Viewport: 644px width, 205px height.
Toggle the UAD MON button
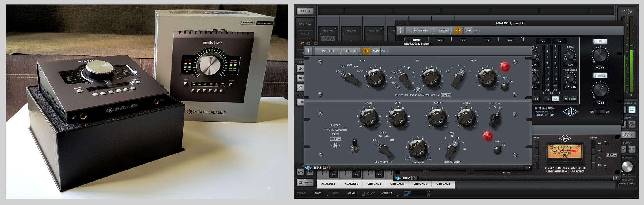(x=632, y=110)
